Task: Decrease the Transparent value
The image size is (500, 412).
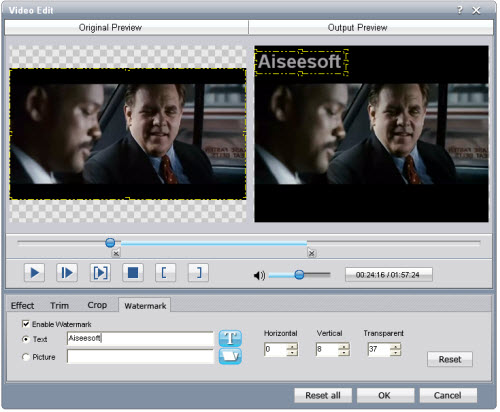Action: point(396,353)
